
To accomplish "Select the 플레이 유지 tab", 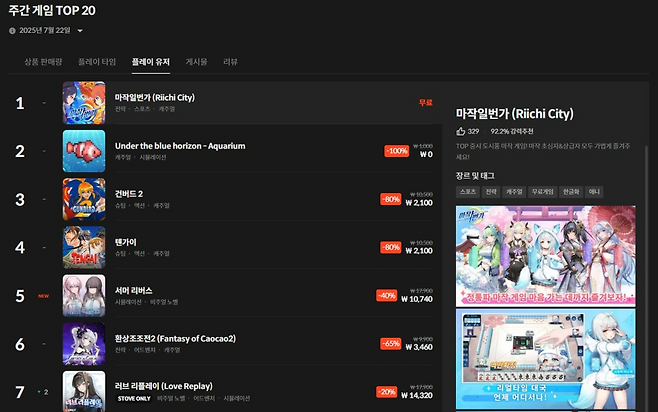I will [151, 62].
